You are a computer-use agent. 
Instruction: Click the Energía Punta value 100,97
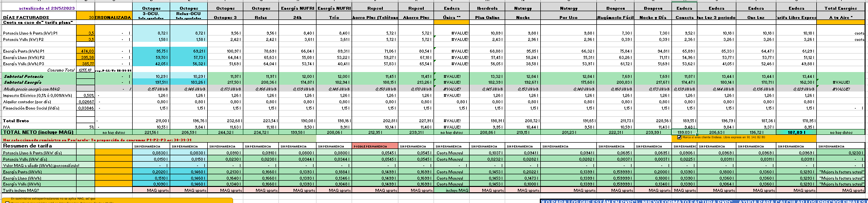point(225,51)
